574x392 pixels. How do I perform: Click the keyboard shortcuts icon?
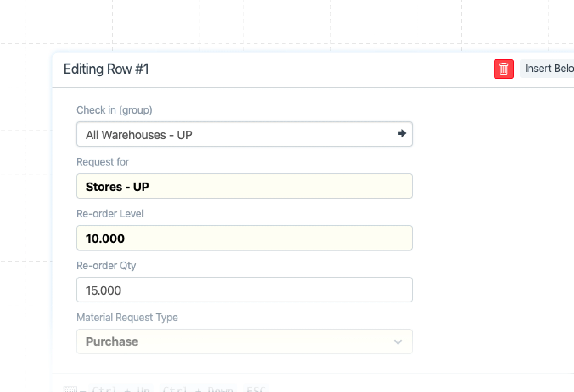[x=70, y=389]
